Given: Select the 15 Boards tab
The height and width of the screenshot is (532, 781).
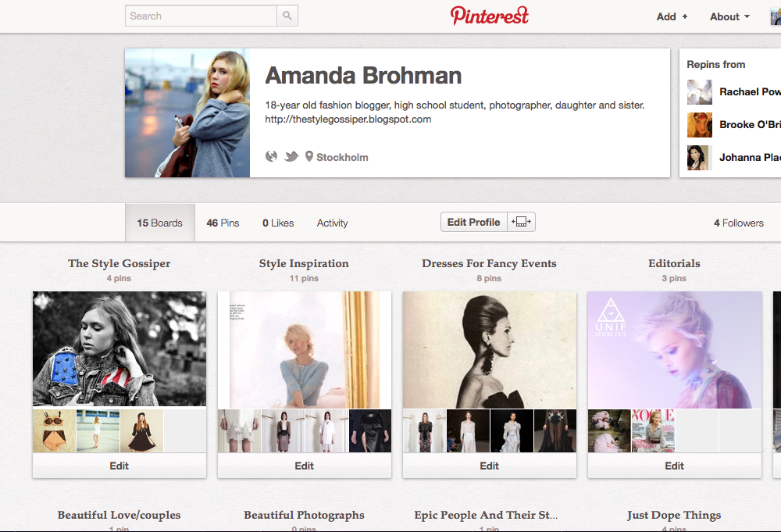Looking at the screenshot, I should pos(160,223).
